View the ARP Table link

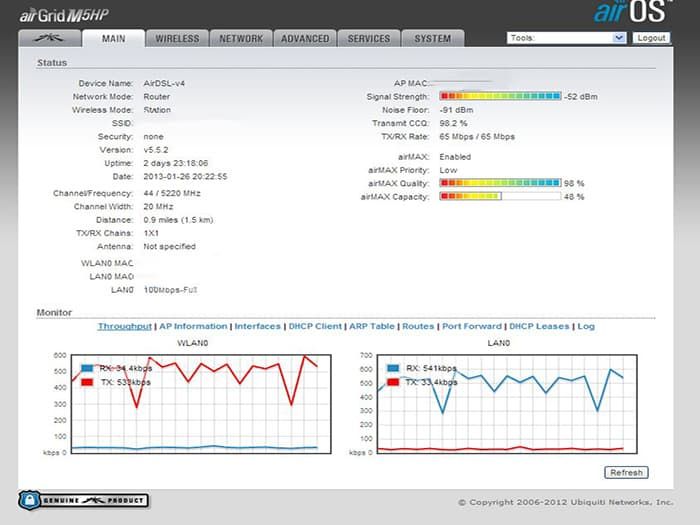[372, 326]
